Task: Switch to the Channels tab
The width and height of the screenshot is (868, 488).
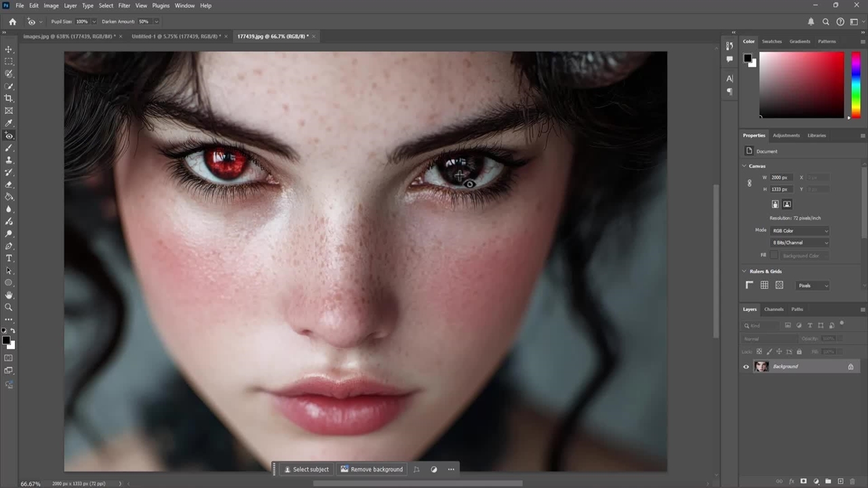Action: (774, 309)
